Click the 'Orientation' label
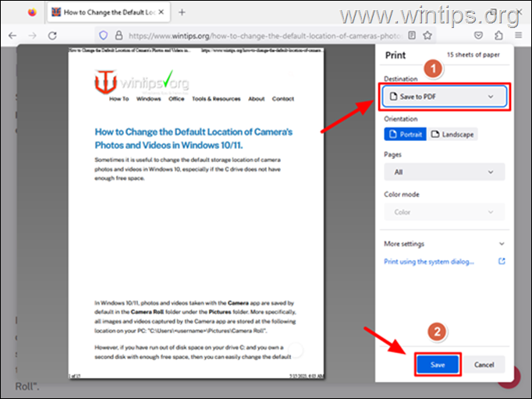 [401, 118]
